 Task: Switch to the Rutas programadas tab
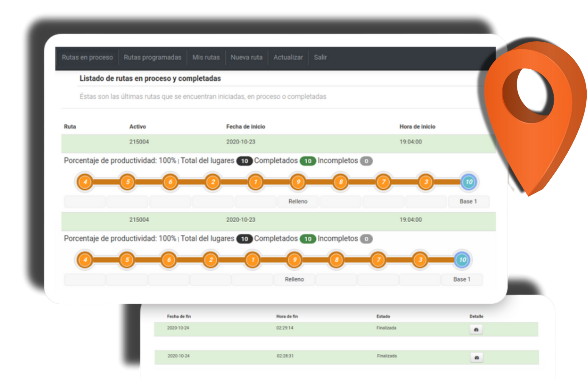(x=152, y=57)
